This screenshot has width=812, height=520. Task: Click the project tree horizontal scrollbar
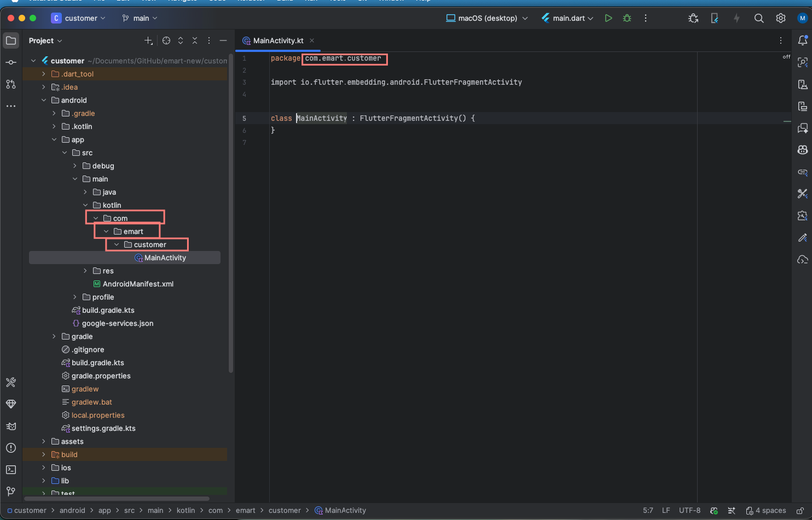118,498
